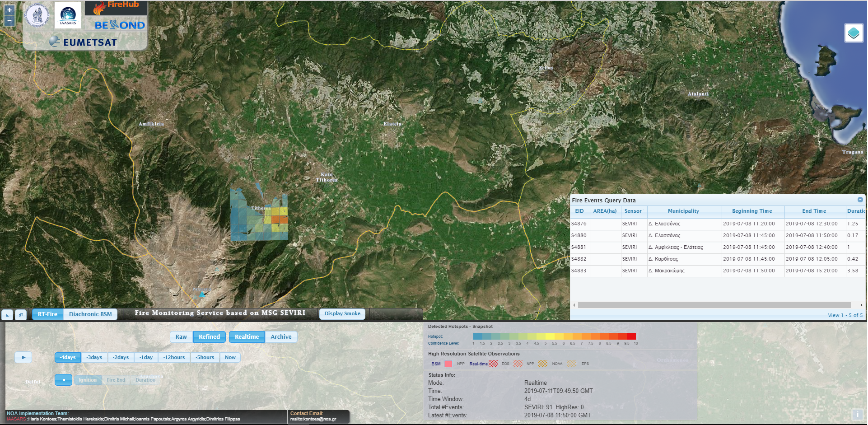The height and width of the screenshot is (425, 868).
Task: Select Archive mode
Action: coord(281,337)
